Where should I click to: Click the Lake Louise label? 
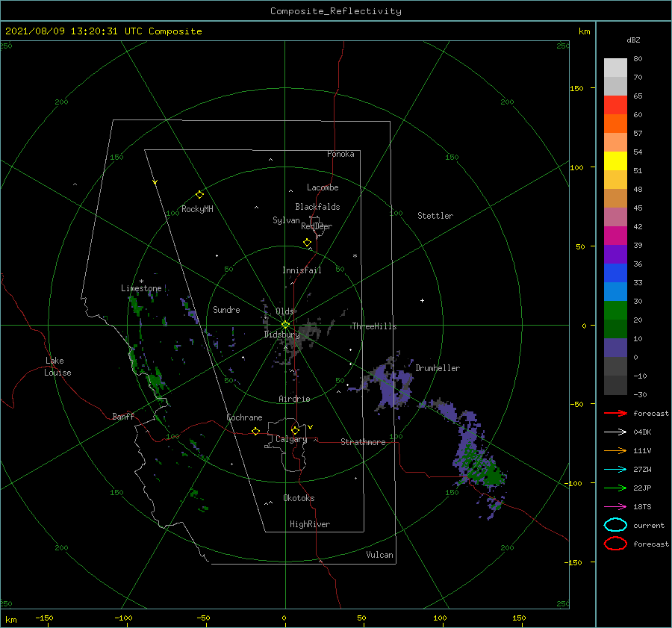tap(57, 367)
